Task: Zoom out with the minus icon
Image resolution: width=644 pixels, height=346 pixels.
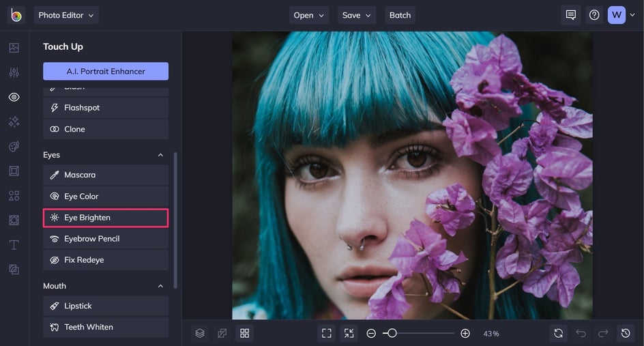Action: coord(371,334)
